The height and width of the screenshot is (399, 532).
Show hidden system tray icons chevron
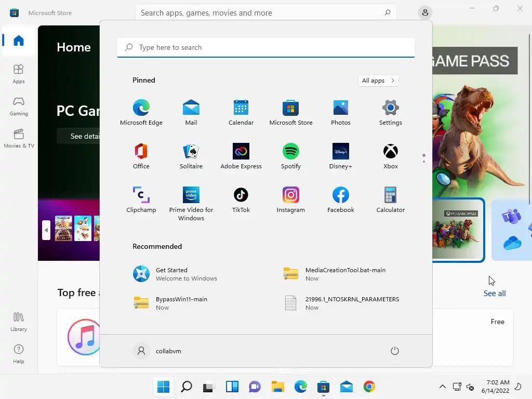click(x=443, y=387)
